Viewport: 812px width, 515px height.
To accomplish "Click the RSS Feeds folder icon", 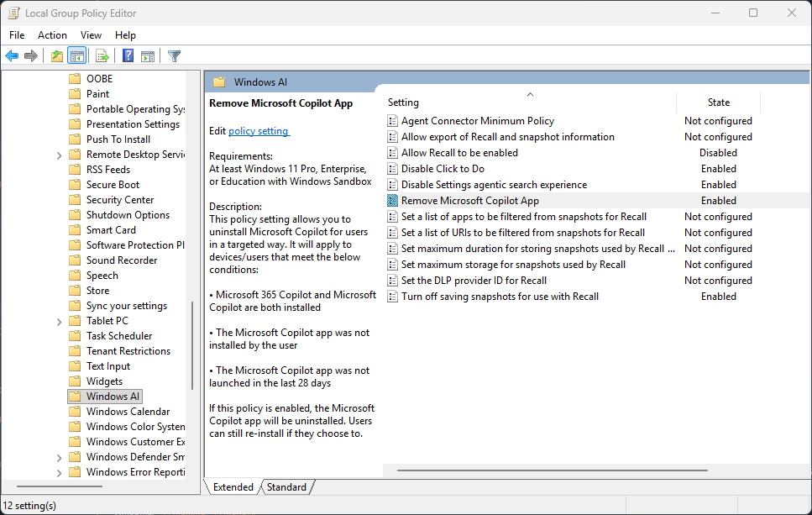I will [x=75, y=170].
